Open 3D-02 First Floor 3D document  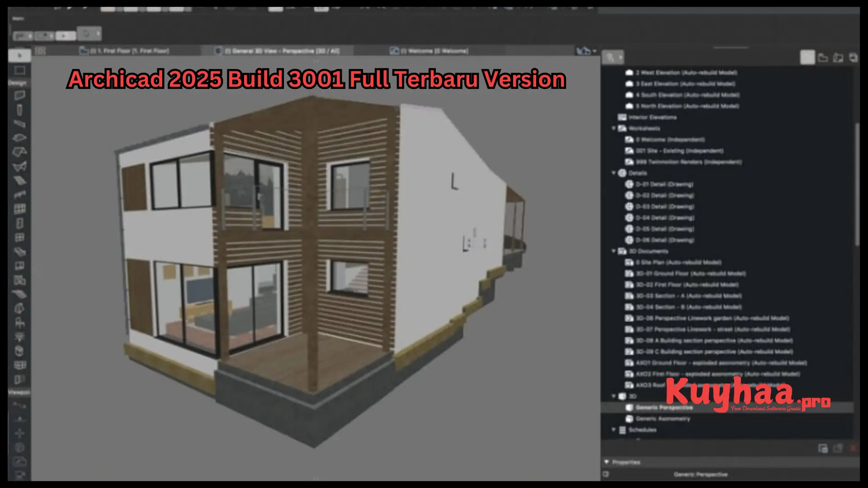(x=682, y=285)
